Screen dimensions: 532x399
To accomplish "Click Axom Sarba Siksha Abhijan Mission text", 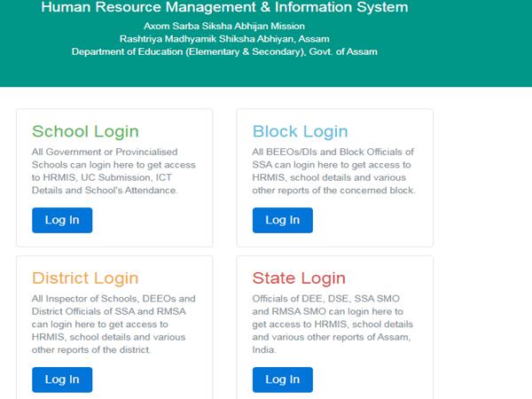I will coord(224,26).
